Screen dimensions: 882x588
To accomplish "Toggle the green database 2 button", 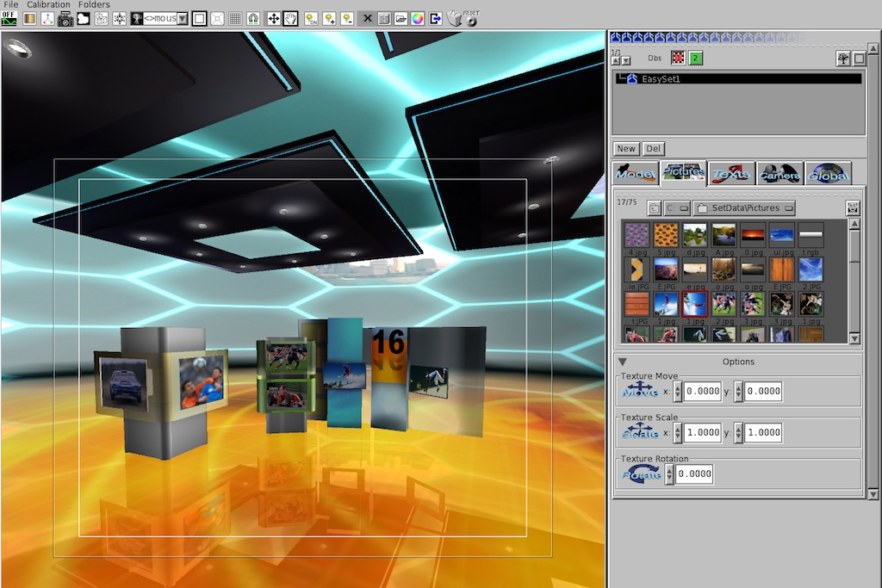I will tap(695, 58).
